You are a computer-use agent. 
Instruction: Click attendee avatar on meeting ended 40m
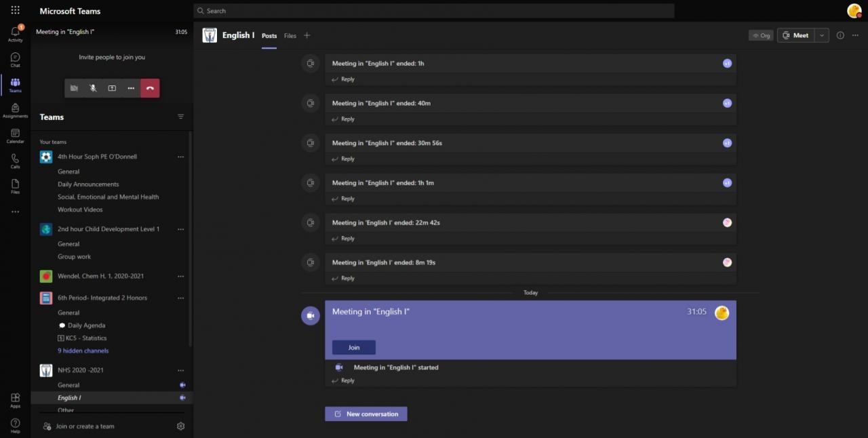(x=727, y=103)
